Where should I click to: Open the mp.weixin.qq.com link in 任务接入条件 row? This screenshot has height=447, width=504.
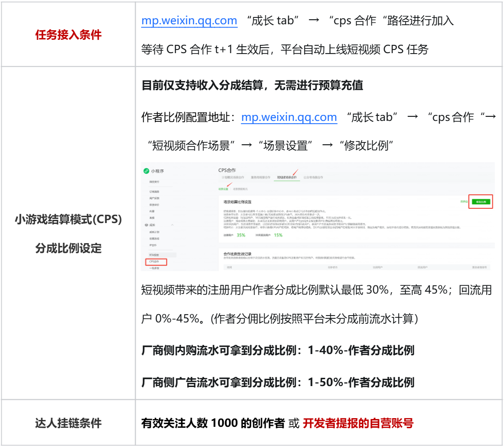(x=189, y=21)
